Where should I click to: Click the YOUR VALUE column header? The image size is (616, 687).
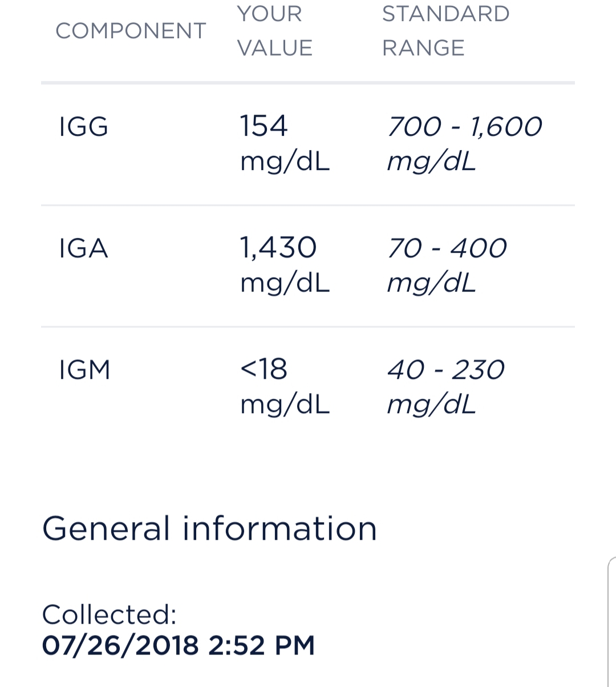pos(275,31)
